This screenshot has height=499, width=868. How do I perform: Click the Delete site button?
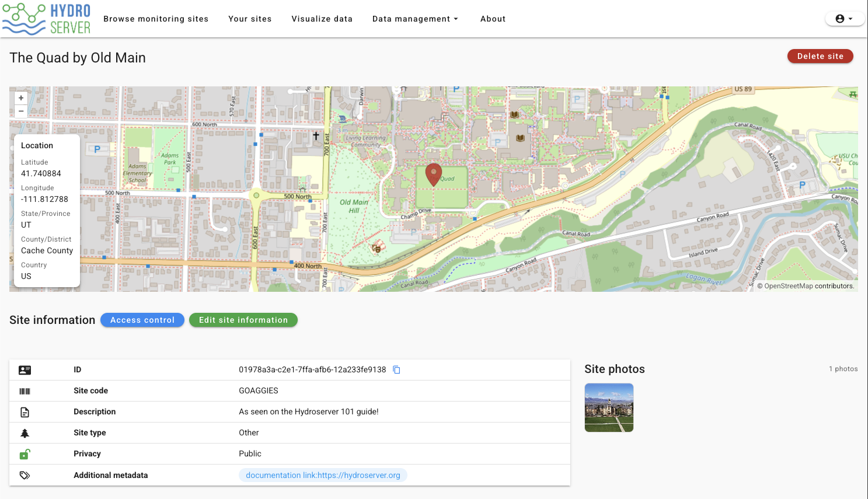[x=820, y=56]
